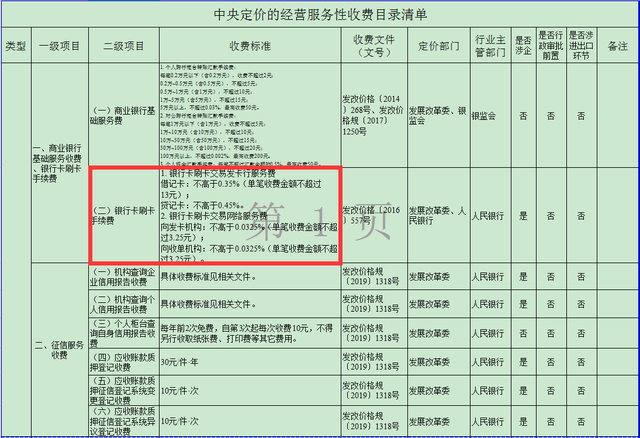Select the （一）商业银行基础服务费 cell
This screenshot has width=640, height=438.
123,116
